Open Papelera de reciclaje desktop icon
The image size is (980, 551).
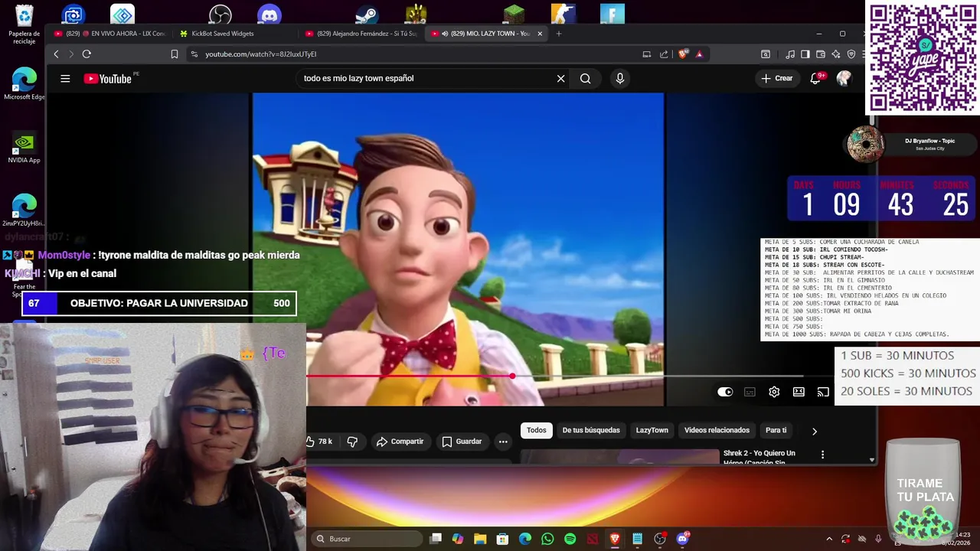coord(24,24)
